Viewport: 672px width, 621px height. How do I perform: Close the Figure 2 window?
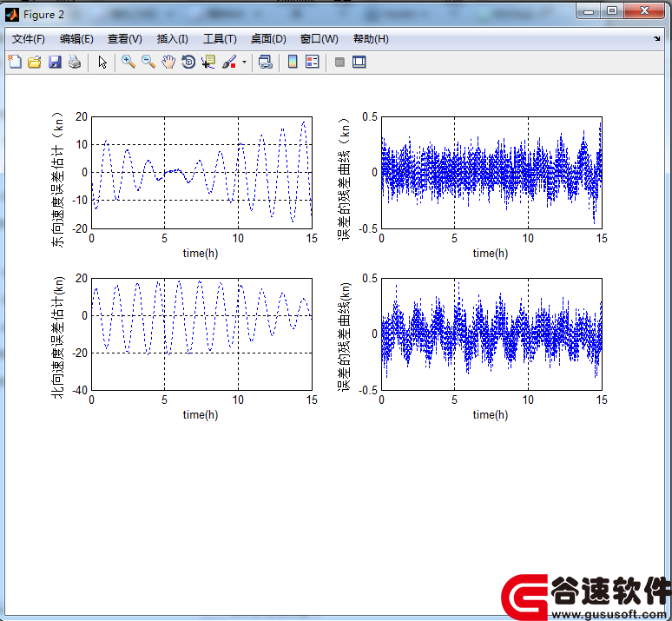(644, 11)
